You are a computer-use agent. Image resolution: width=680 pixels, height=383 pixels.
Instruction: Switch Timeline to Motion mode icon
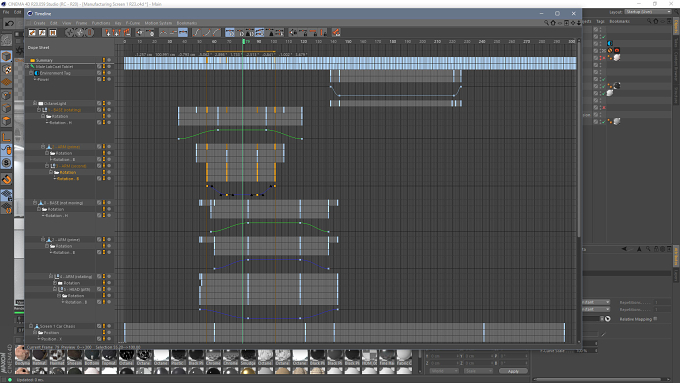click(x=52, y=33)
